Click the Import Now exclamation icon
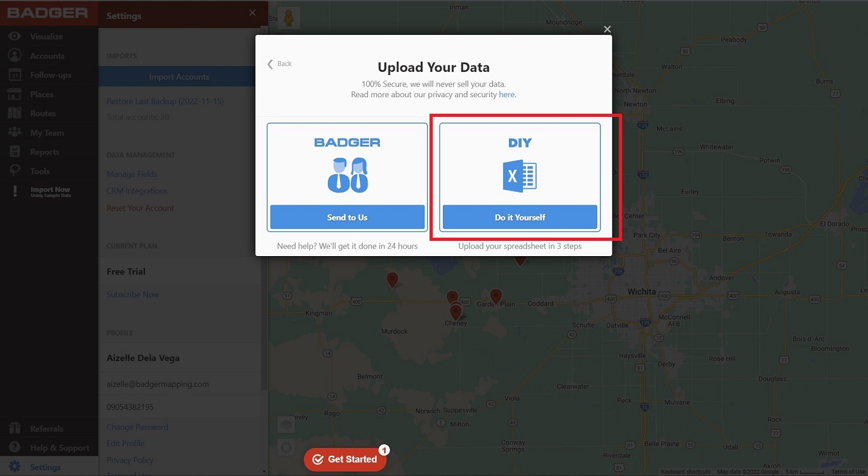 tap(15, 191)
